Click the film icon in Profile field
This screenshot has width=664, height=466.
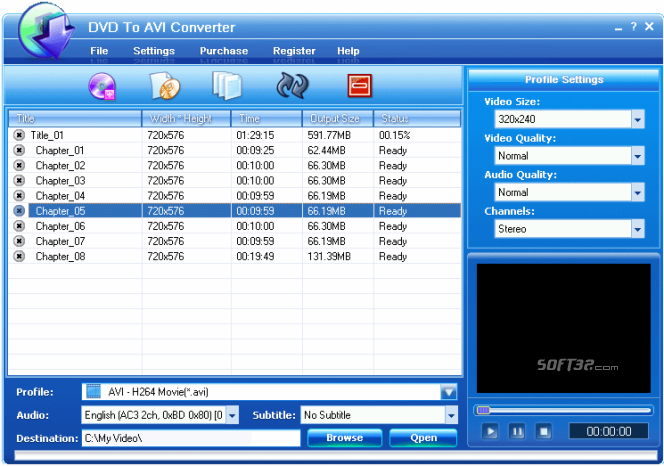[93, 391]
